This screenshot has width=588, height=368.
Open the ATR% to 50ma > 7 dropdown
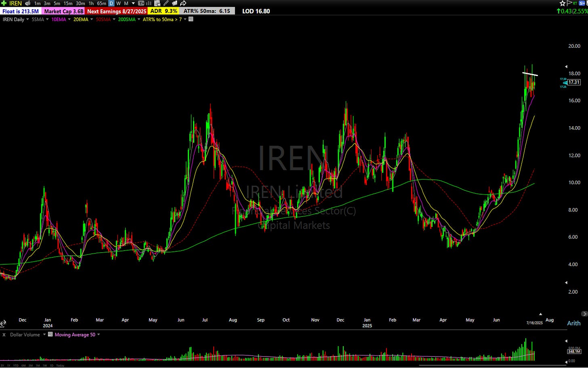[185, 19]
